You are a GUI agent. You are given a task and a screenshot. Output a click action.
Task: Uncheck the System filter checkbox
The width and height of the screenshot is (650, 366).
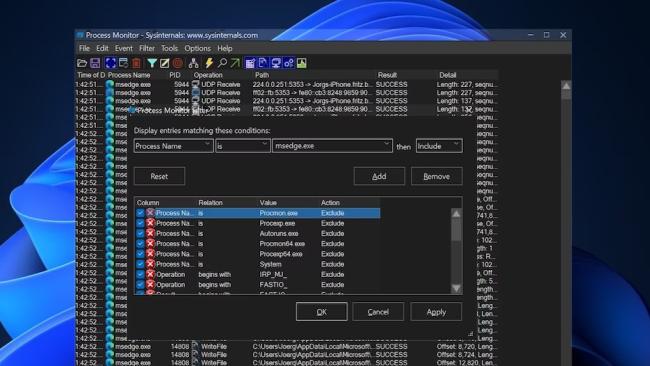140,264
